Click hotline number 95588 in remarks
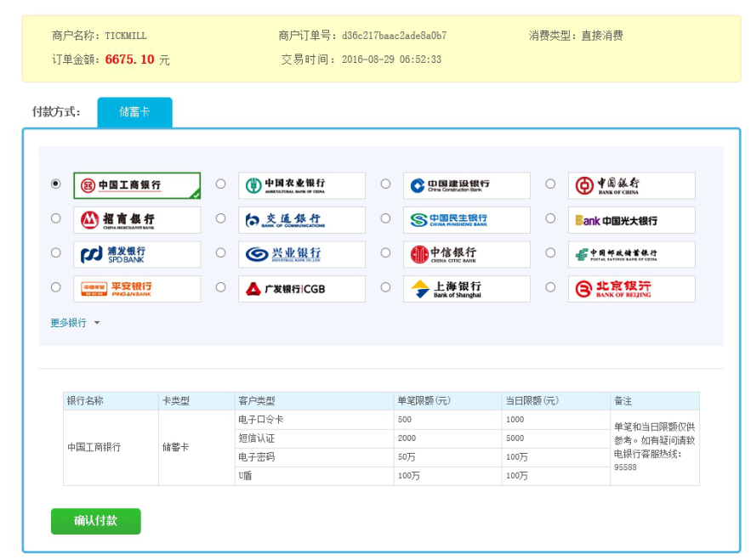Screen dimensions: 751x560 [x=625, y=467]
